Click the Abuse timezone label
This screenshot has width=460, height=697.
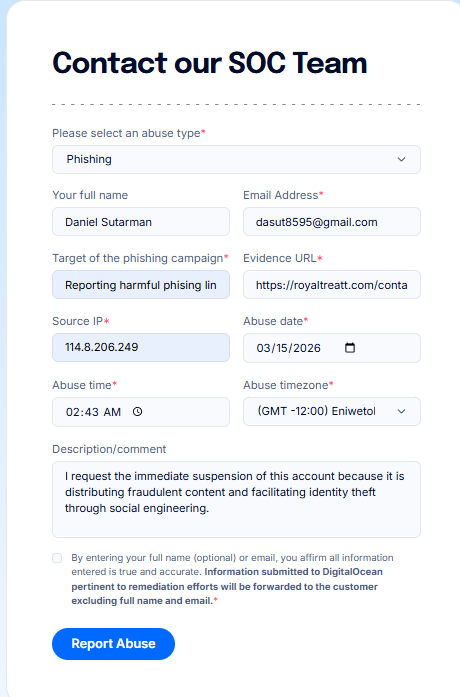pyautogui.click(x=288, y=385)
